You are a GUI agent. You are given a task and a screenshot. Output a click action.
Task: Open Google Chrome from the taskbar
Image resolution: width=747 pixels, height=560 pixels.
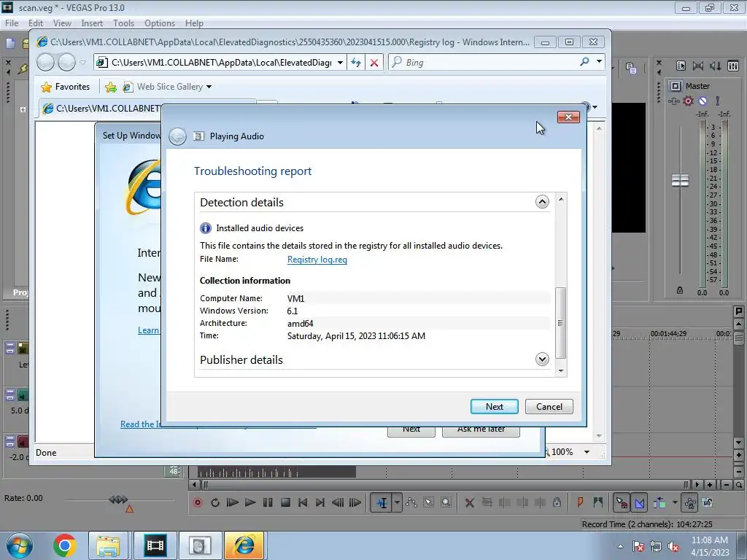65,545
